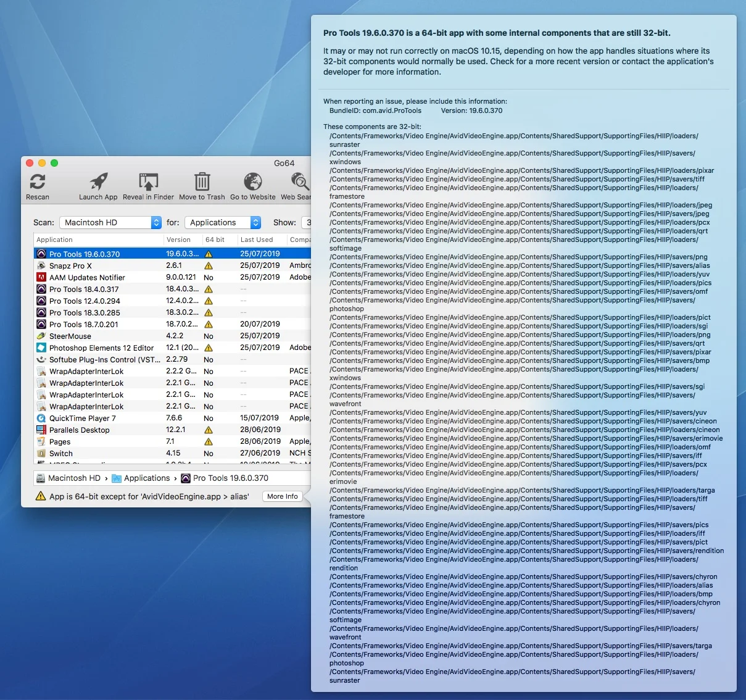Click warning icon in Parallels Desktop row
The height and width of the screenshot is (700, 746).
[209, 430]
